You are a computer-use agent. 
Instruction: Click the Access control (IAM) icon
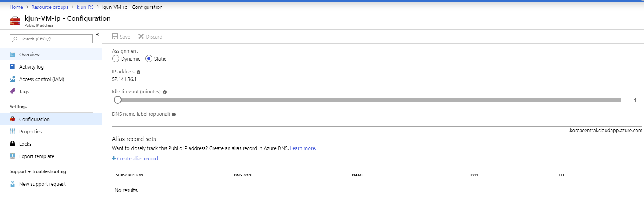(12, 79)
